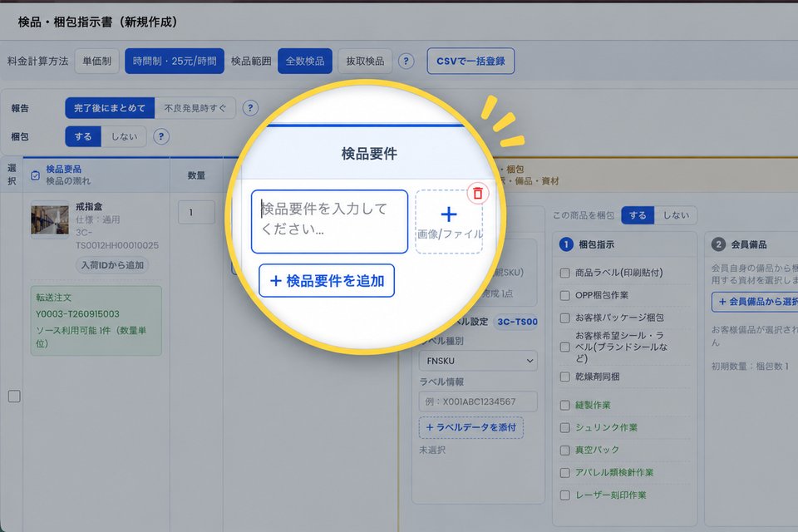Select 単価制 pricing method

pyautogui.click(x=96, y=61)
